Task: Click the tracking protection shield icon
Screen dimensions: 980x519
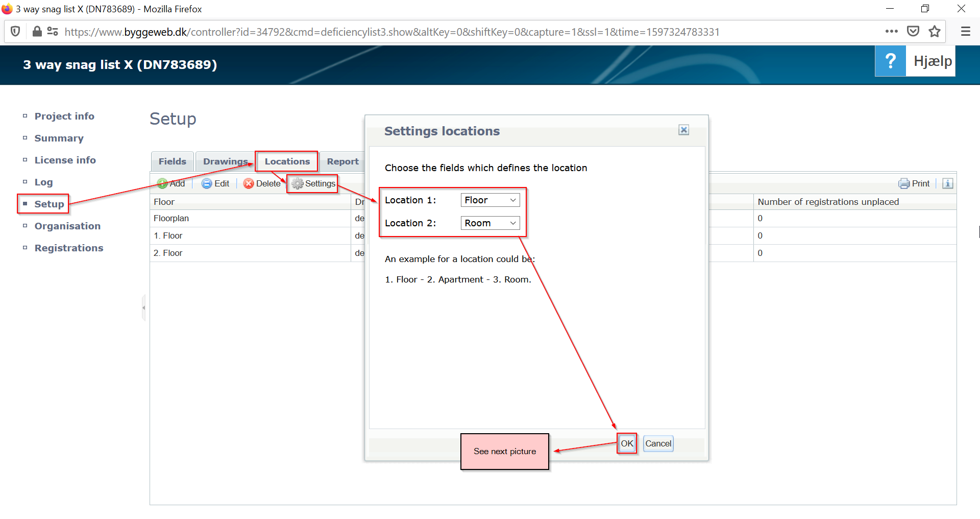Action: click(15, 32)
